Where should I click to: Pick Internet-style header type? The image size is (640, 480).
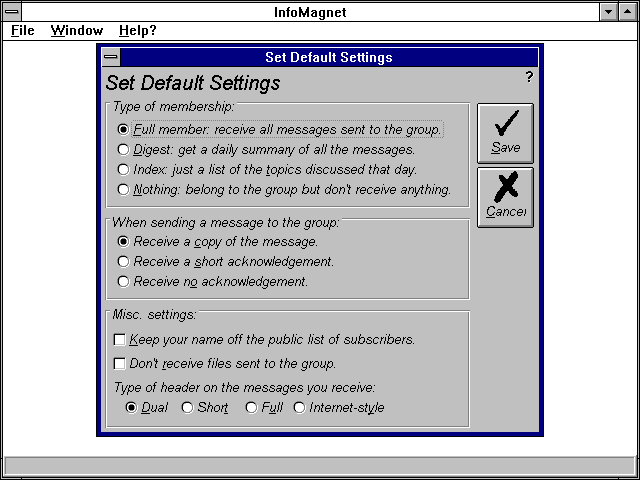(x=299, y=407)
